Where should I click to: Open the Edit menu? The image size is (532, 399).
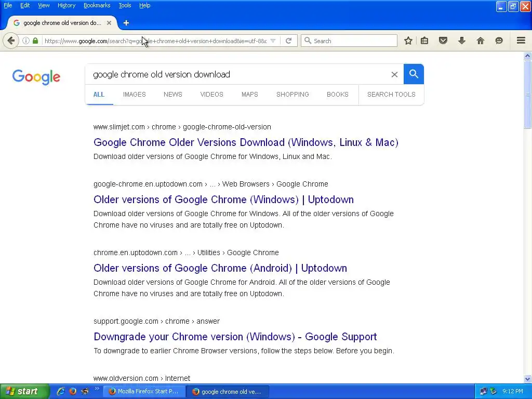[25, 5]
